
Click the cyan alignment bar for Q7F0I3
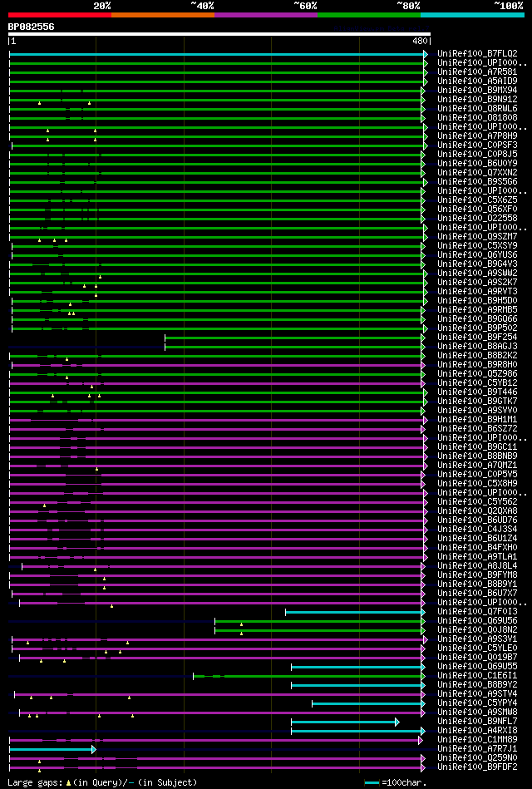coord(354,612)
